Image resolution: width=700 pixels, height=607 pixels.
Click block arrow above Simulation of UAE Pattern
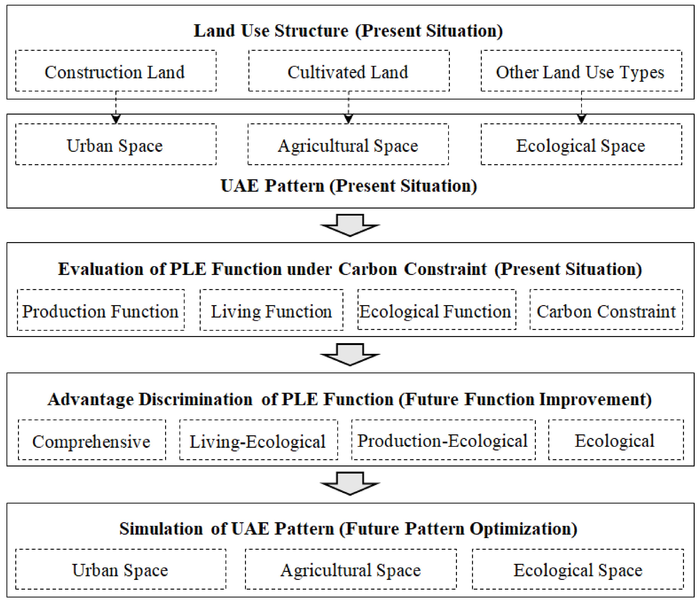(350, 484)
